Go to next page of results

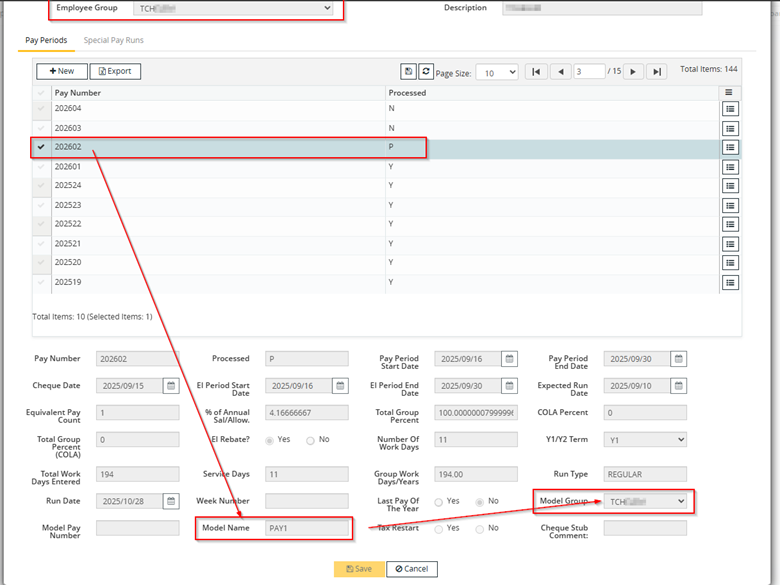point(633,72)
